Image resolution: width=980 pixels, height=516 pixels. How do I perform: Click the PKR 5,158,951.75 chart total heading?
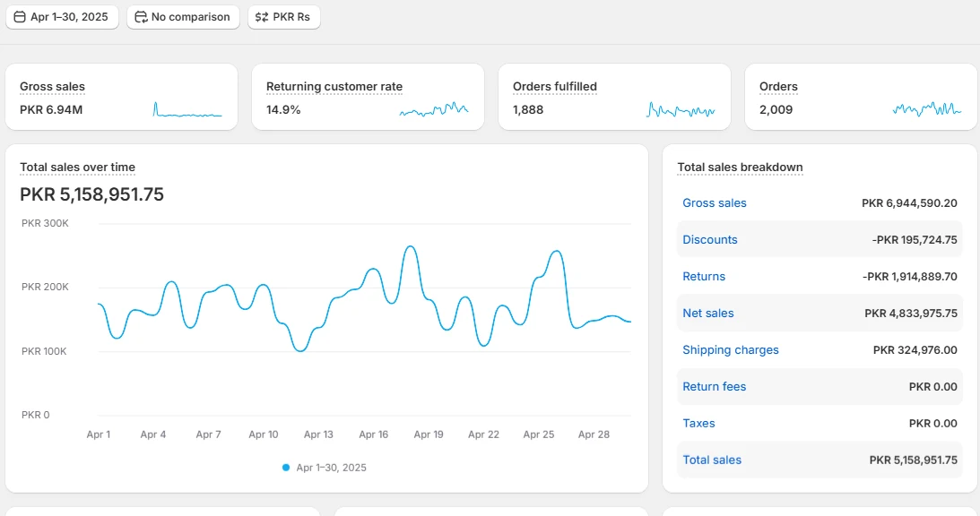[x=91, y=194]
